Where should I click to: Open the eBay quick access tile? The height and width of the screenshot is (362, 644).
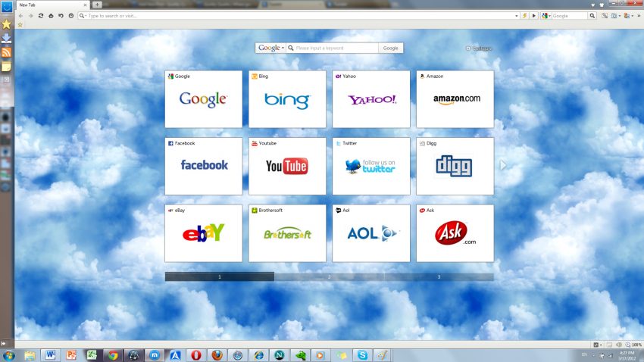204,233
